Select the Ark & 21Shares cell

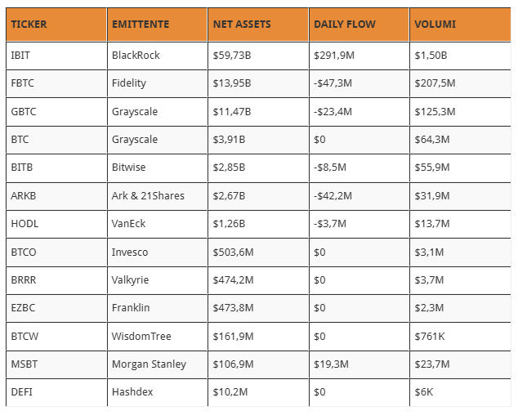tap(157, 196)
